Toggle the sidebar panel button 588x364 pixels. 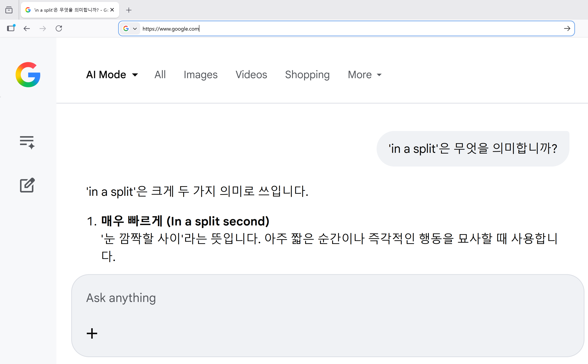click(11, 28)
